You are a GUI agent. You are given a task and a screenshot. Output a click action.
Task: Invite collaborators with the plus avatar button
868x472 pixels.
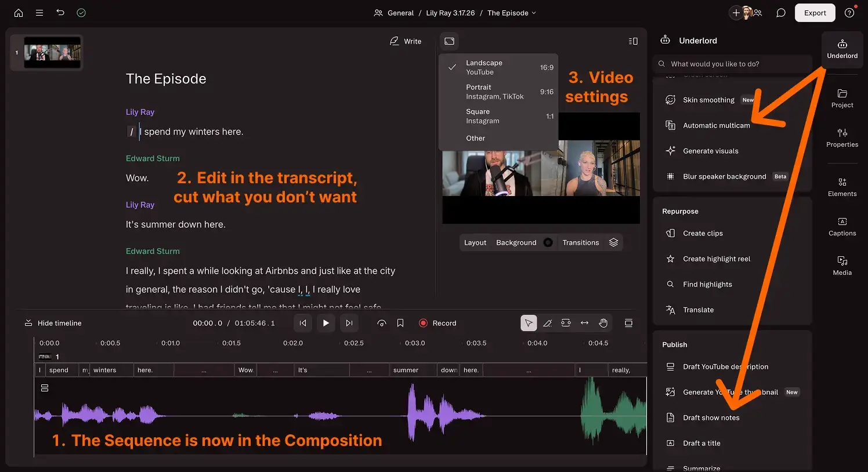736,13
